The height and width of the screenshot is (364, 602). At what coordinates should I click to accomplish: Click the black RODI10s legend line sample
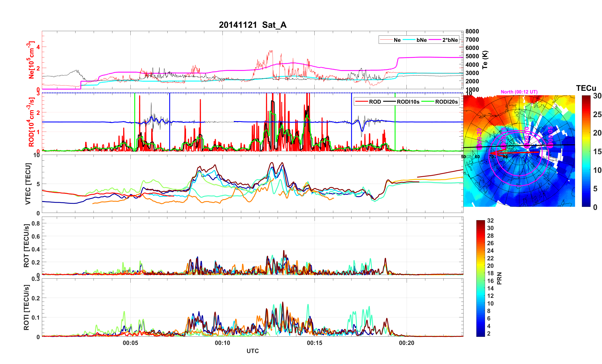(x=389, y=102)
